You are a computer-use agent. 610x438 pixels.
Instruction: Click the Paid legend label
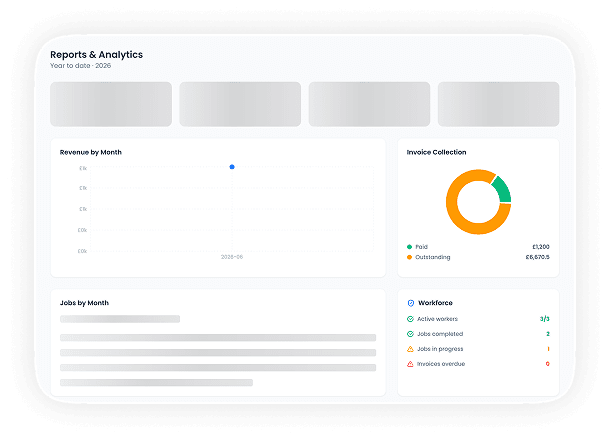421,247
